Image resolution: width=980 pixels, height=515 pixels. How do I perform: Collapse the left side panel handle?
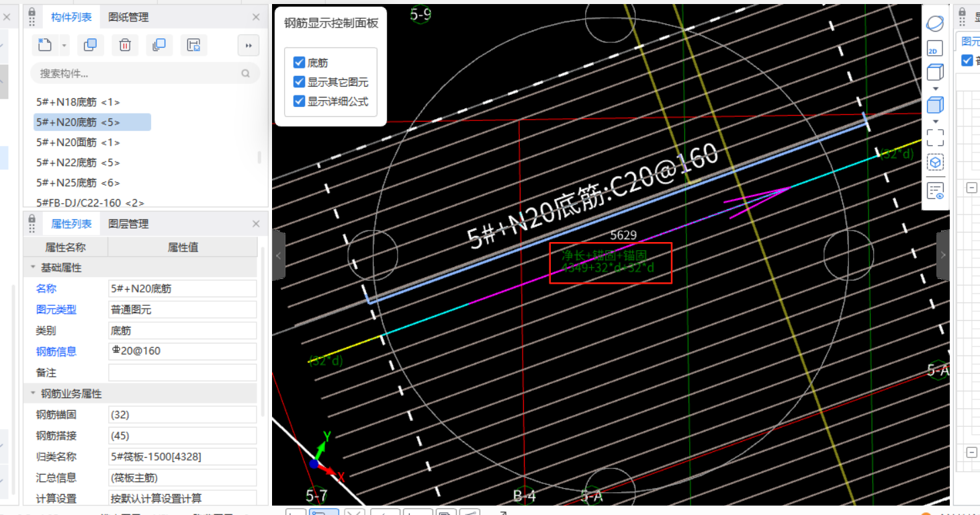[x=279, y=255]
